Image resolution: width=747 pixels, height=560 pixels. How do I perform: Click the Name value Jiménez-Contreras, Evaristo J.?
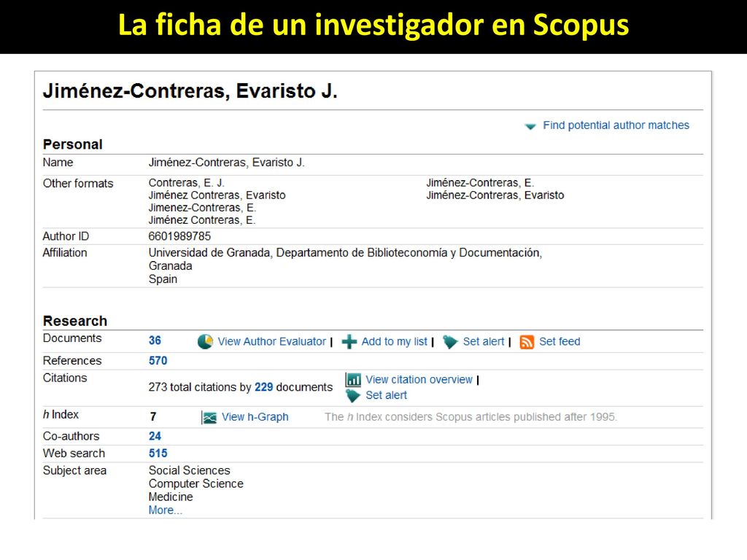pyautogui.click(x=226, y=163)
